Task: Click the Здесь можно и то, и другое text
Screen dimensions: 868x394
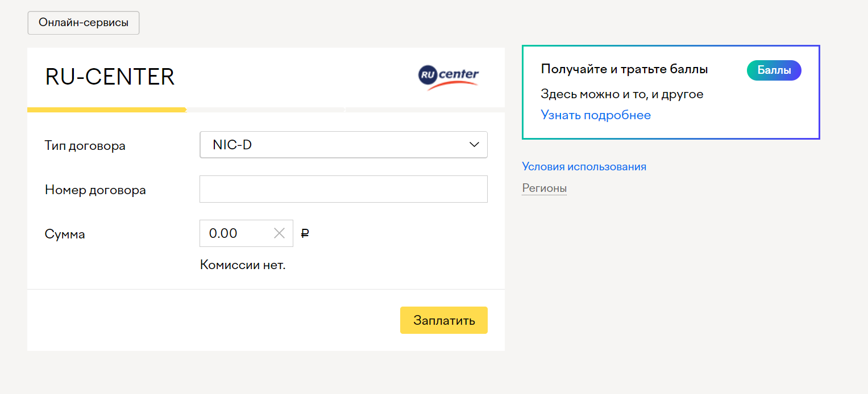Action: [622, 94]
